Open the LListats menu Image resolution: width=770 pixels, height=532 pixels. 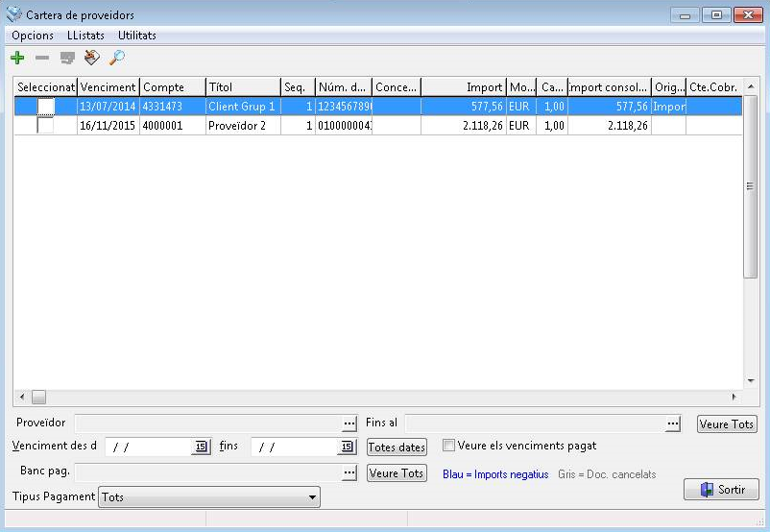(x=86, y=36)
